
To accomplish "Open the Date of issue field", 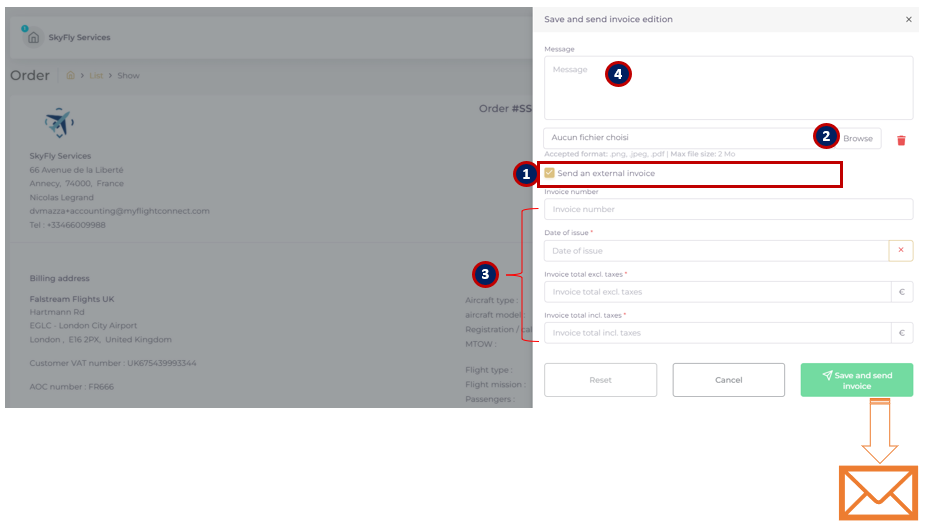I will [x=715, y=251].
